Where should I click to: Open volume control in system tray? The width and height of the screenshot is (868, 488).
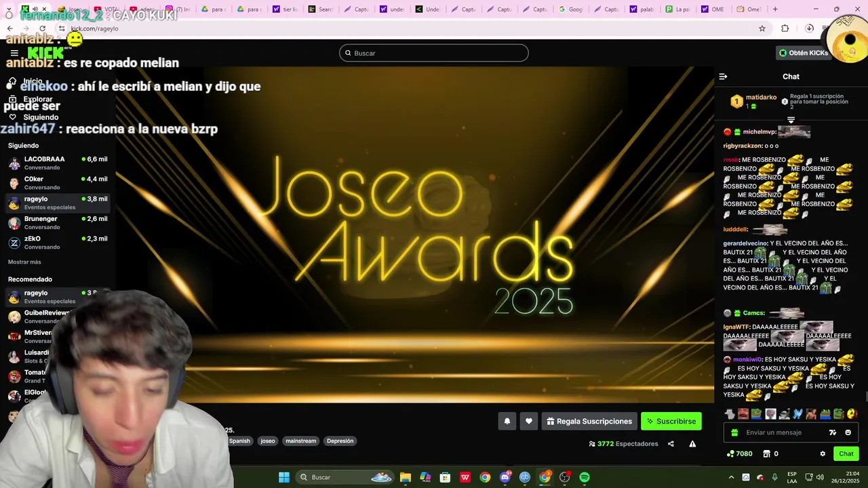click(x=821, y=477)
